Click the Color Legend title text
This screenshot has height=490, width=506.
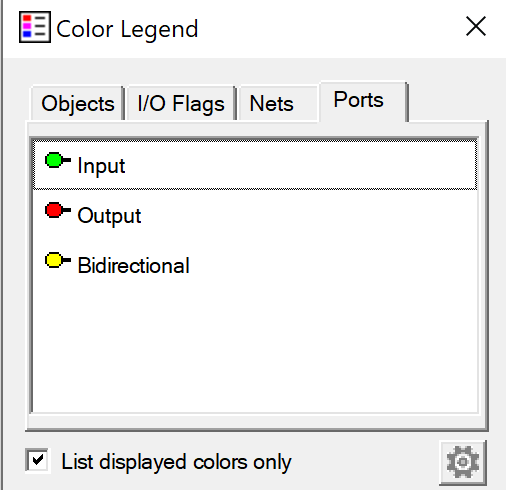pos(127,29)
